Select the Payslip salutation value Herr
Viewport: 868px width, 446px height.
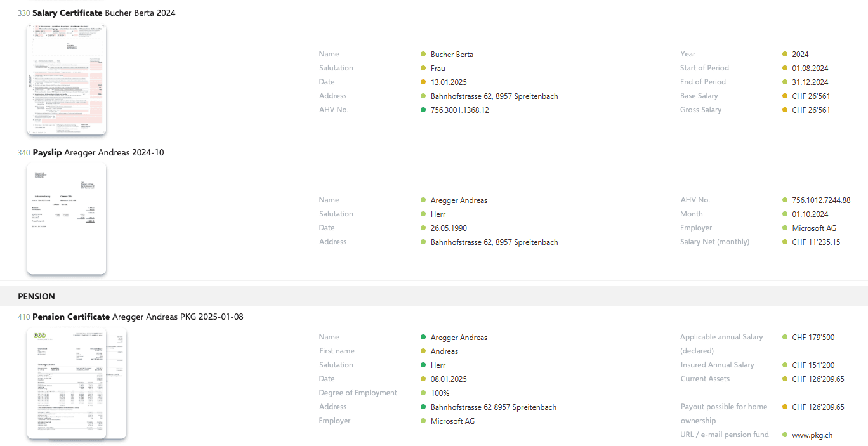click(x=438, y=214)
